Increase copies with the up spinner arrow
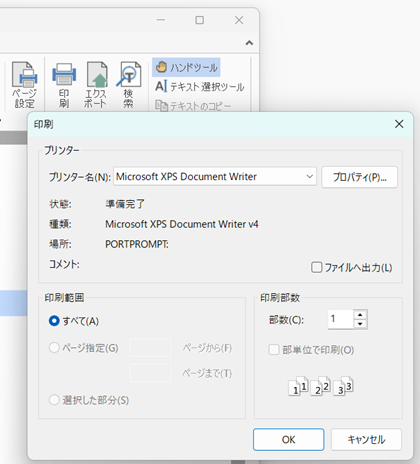Image resolution: width=420 pixels, height=464 pixels. click(360, 315)
